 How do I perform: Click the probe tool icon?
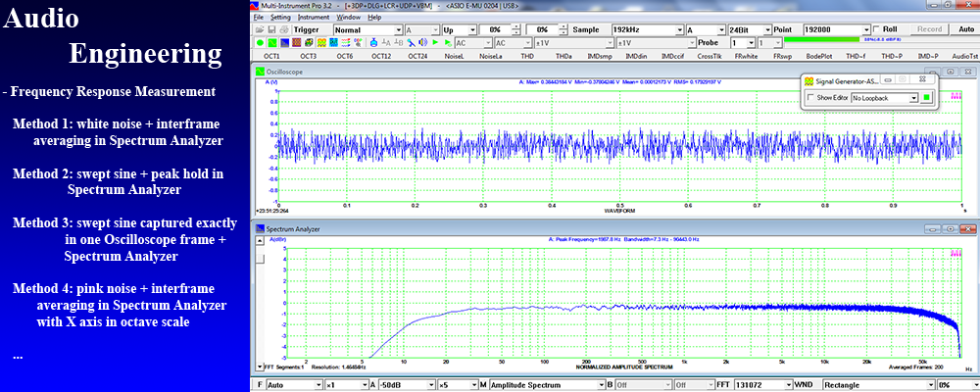(x=412, y=42)
